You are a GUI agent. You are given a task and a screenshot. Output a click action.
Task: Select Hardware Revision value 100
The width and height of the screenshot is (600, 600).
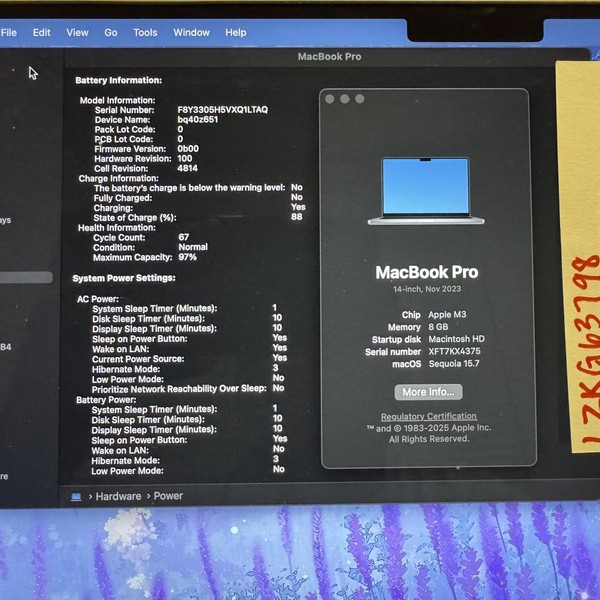tap(185, 158)
